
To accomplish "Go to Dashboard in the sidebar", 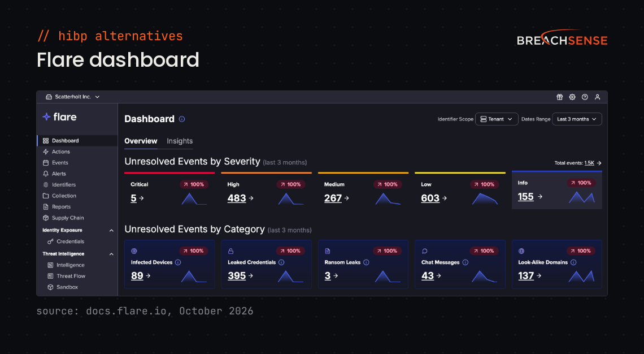I will [x=77, y=141].
